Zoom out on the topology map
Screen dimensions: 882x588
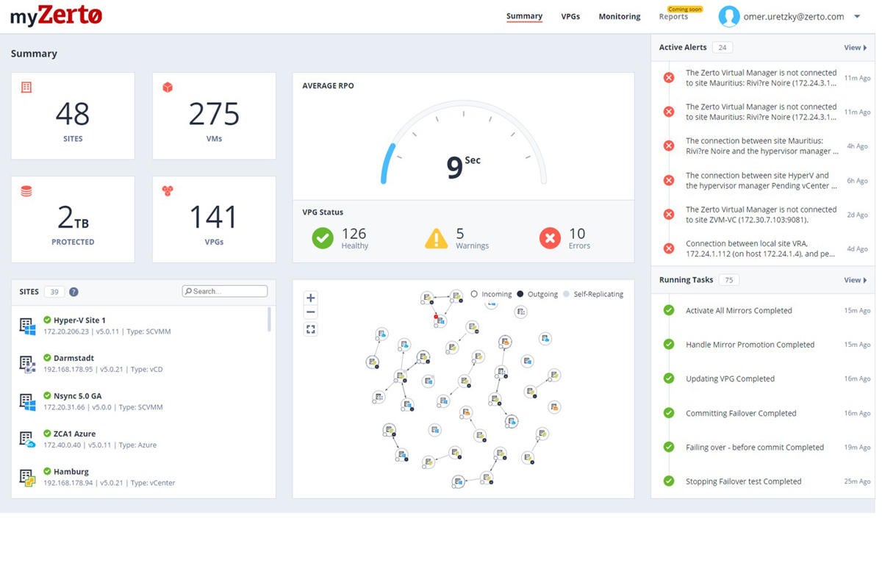(311, 312)
